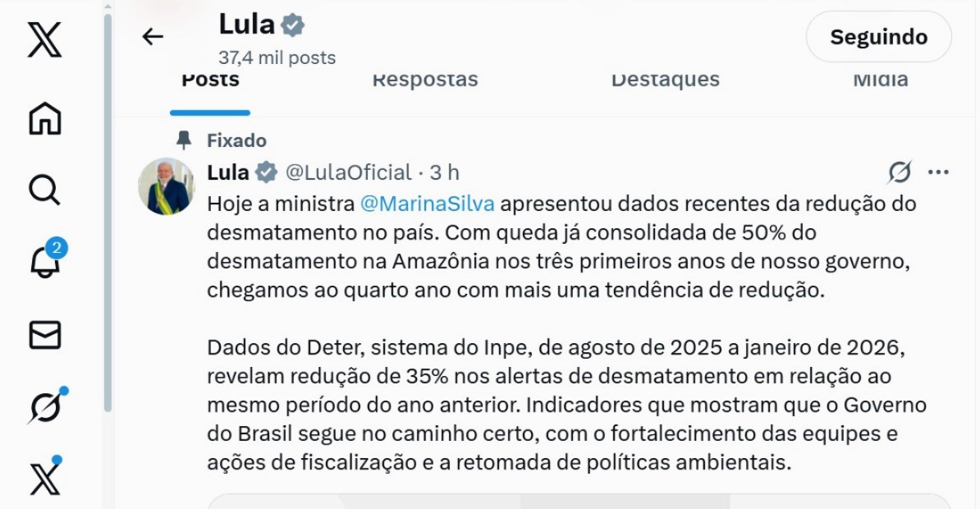Click the @LulaOficial handle link
This screenshot has width=980, height=509.
click(348, 172)
